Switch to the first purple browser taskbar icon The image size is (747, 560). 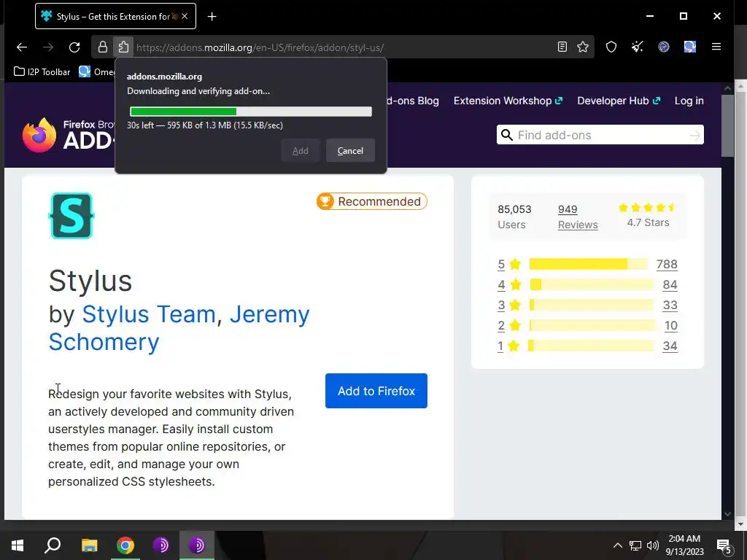[x=161, y=545]
